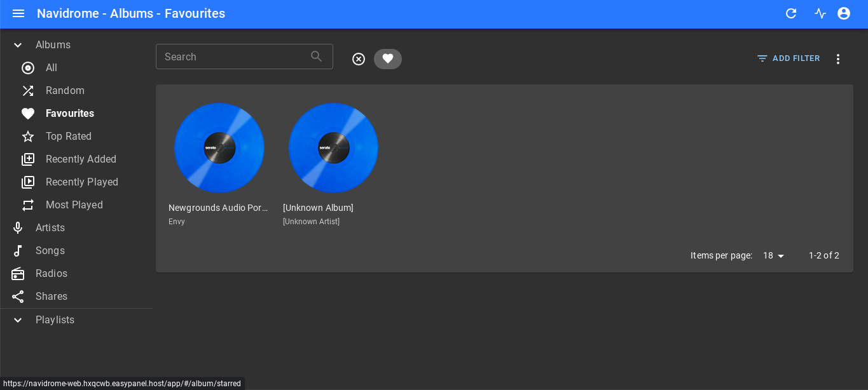868x390 pixels.
Task: Open the user account menu
Action: point(844,13)
